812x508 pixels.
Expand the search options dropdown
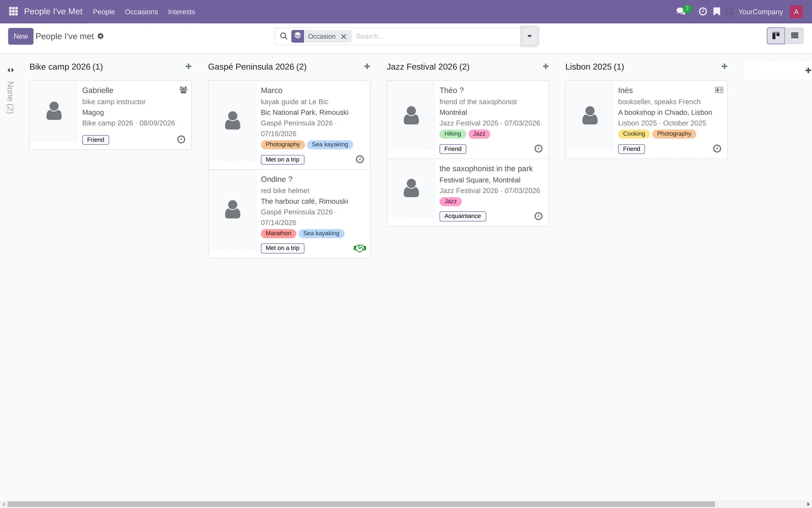(x=529, y=36)
